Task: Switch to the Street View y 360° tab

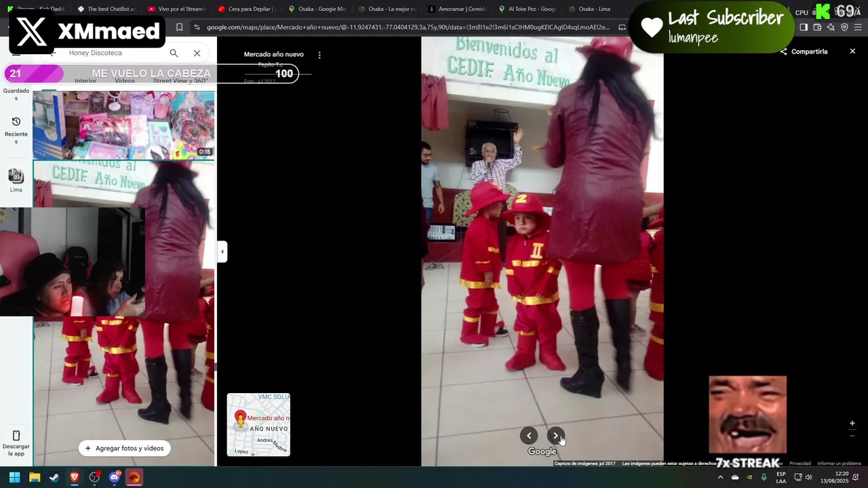Action: tap(180, 81)
